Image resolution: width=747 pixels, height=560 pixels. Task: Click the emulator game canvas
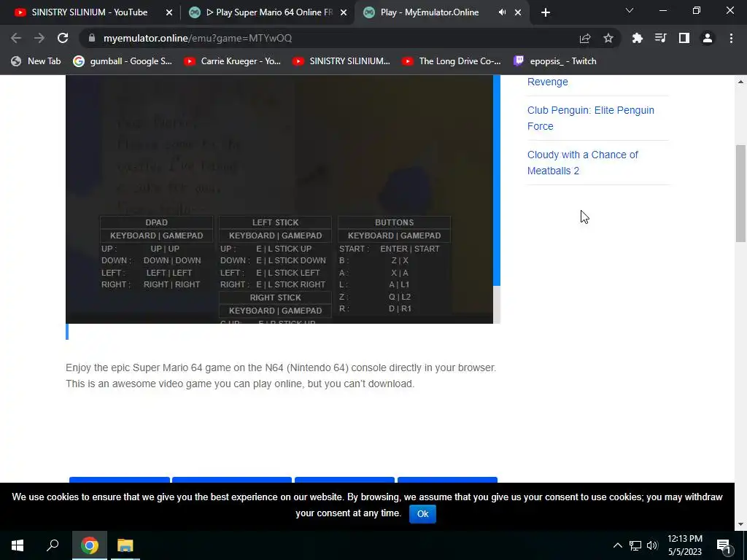[279, 199]
